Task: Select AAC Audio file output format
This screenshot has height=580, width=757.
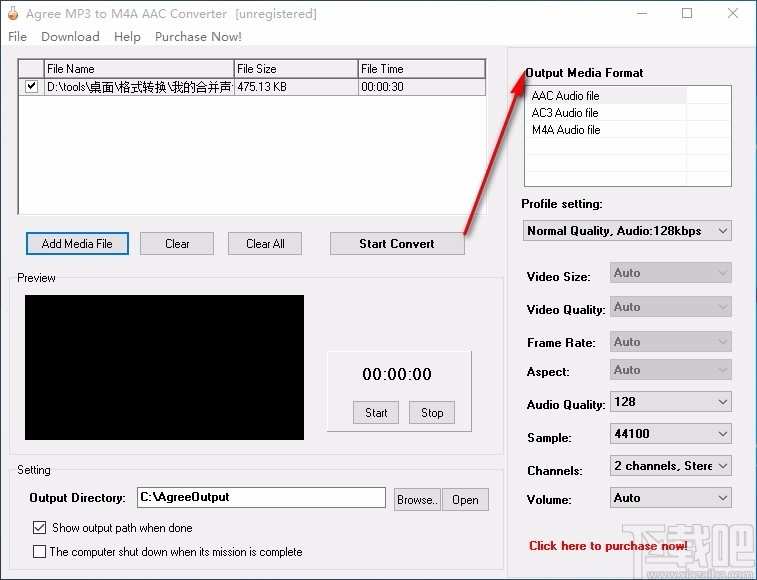Action: [x=606, y=96]
